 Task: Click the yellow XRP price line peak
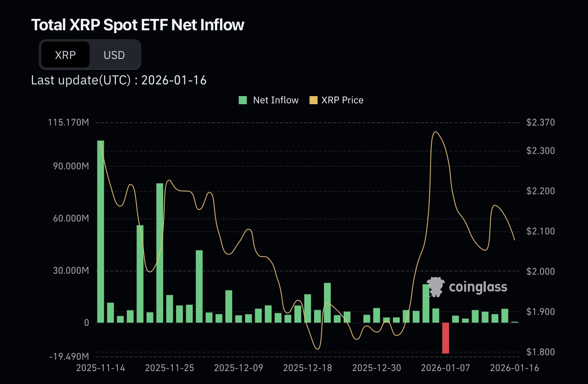(436, 132)
